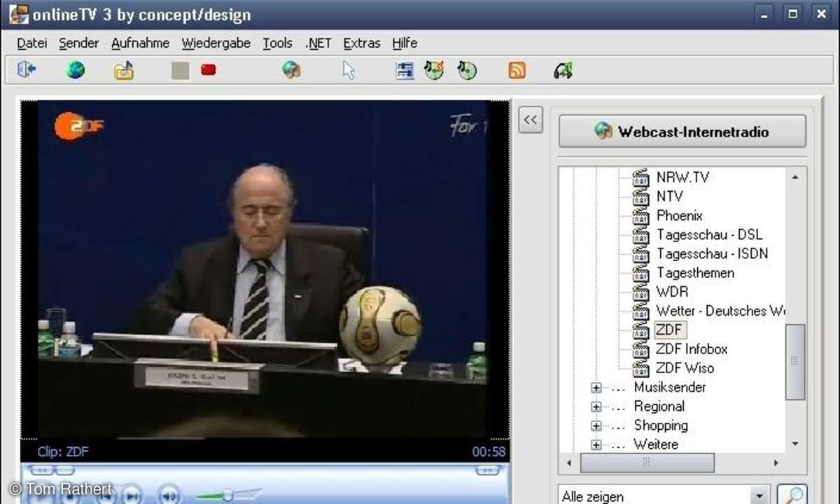Click the NRW.TV channel icon

click(641, 178)
